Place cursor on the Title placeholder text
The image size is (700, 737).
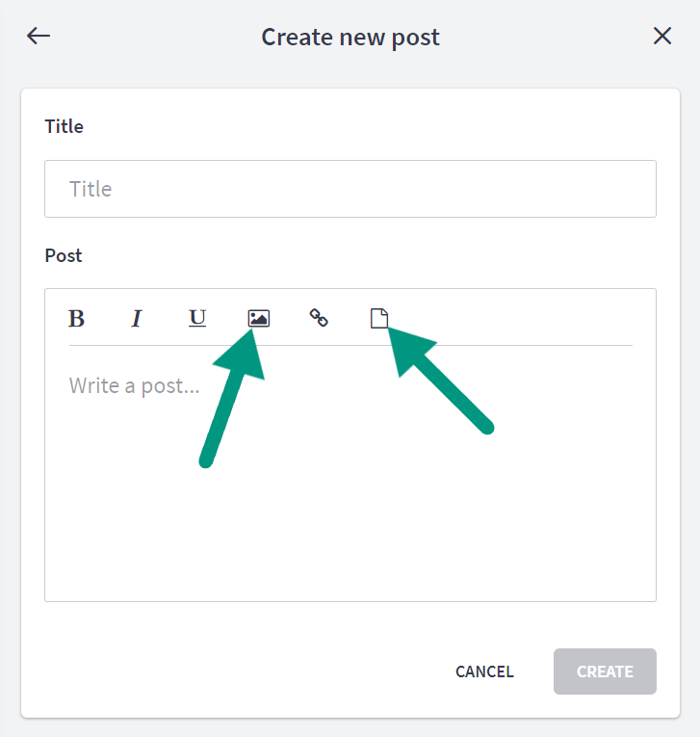tap(91, 189)
